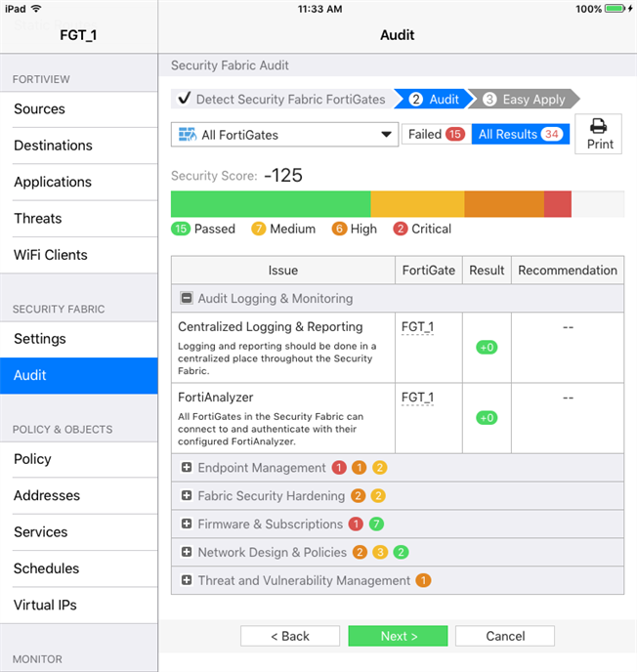Go to Security Fabric Settings
This screenshot has height=672, width=637.
click(40, 339)
